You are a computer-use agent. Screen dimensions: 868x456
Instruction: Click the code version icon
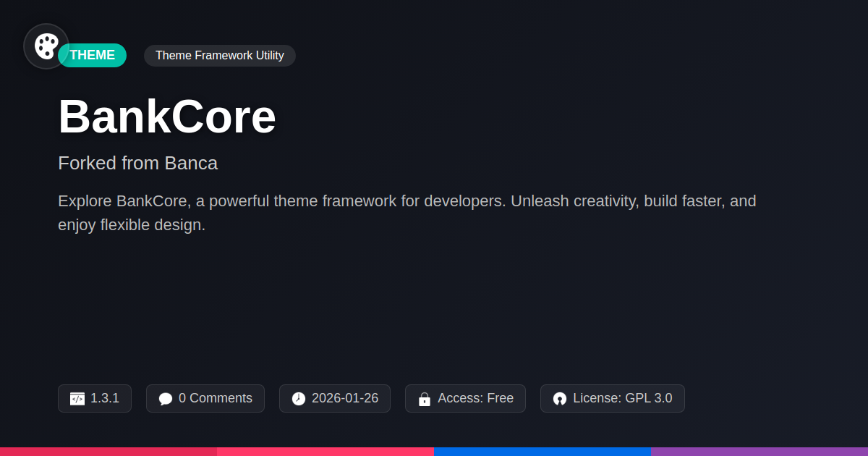pos(77,399)
